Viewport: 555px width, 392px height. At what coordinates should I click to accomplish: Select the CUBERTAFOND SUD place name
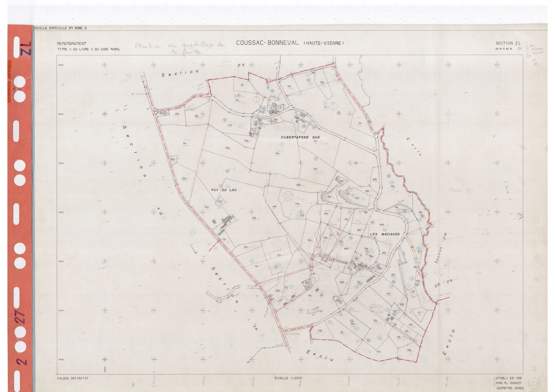pyautogui.click(x=300, y=137)
